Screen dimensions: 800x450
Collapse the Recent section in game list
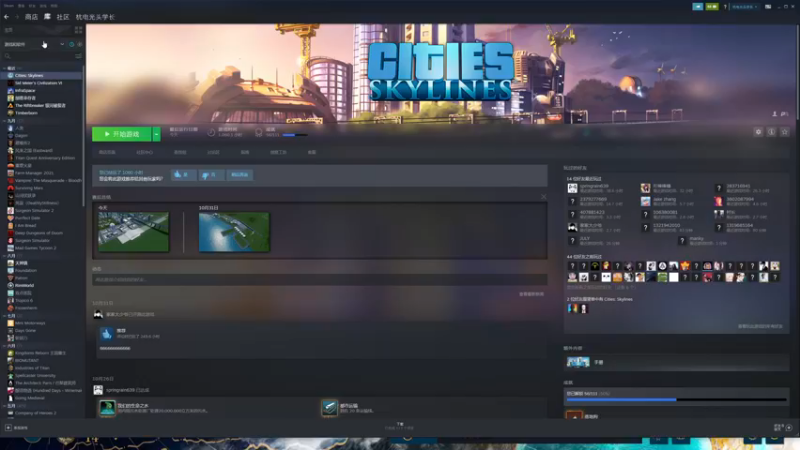pos(5,68)
